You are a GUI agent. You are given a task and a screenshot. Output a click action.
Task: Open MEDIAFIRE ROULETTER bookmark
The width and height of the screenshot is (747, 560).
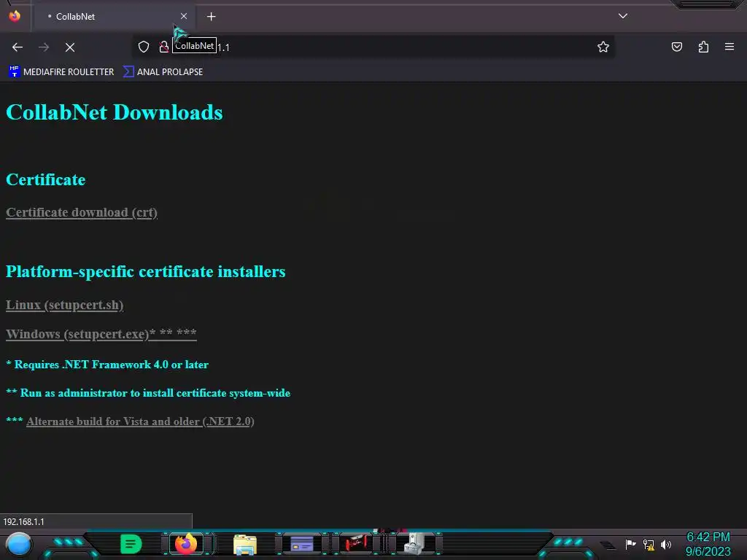(x=61, y=72)
